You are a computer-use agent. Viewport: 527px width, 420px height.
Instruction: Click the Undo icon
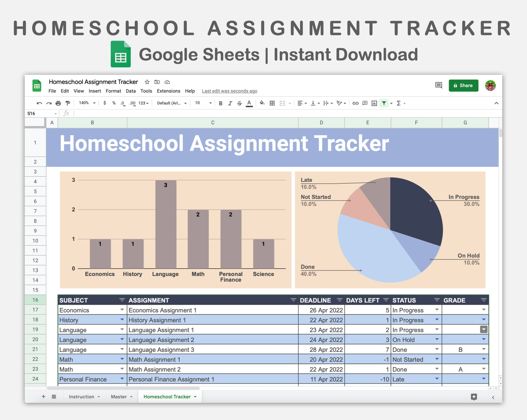pyautogui.click(x=39, y=103)
